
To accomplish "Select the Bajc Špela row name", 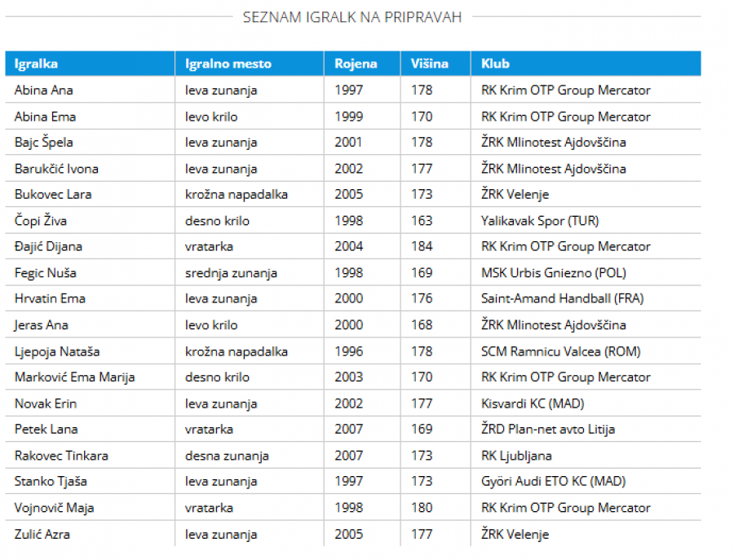I will pos(44,143).
